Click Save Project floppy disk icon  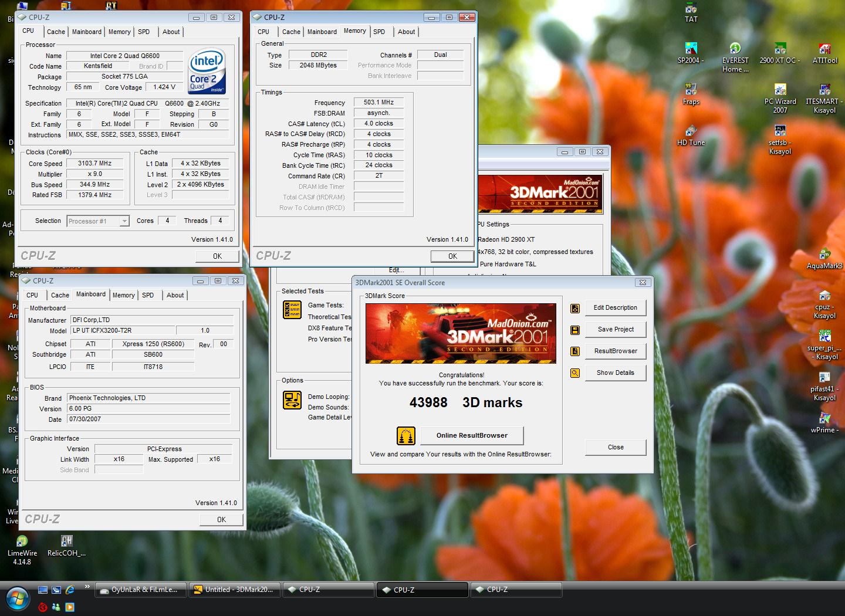point(575,330)
